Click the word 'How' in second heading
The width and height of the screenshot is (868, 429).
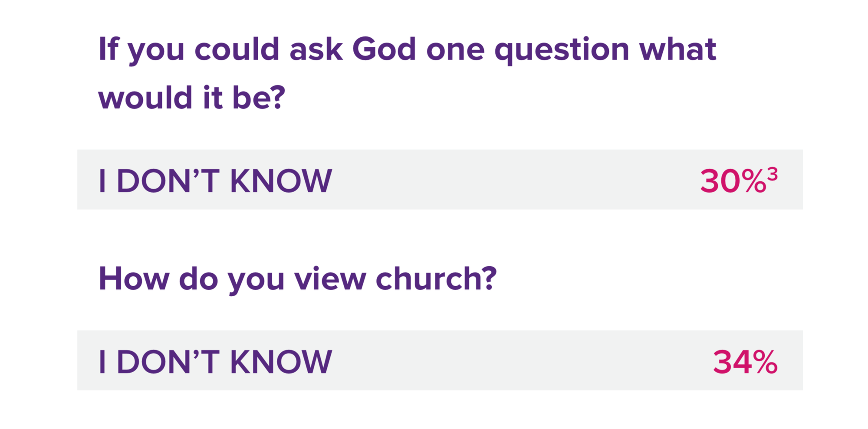pos(134,279)
